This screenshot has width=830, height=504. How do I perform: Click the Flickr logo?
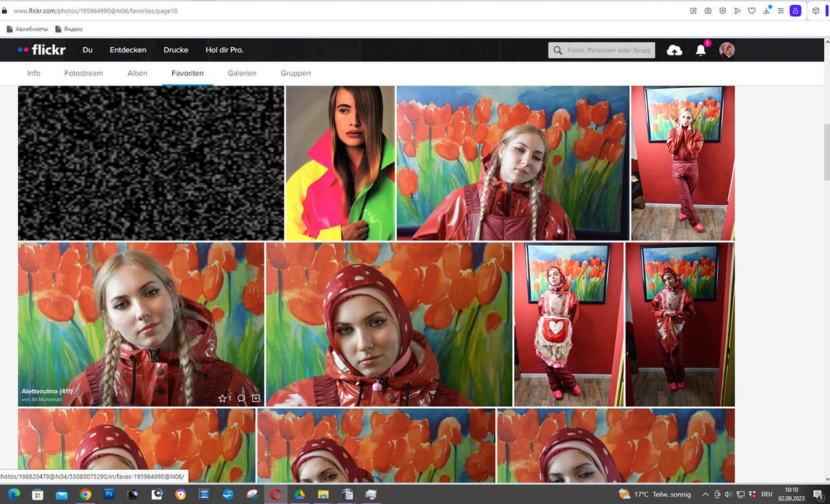click(41, 50)
